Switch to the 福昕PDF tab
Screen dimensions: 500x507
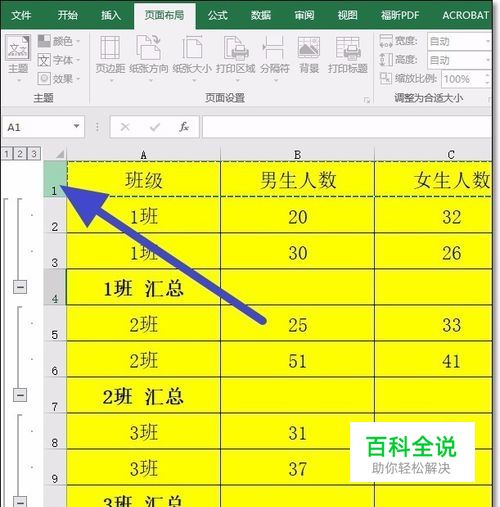pos(400,15)
